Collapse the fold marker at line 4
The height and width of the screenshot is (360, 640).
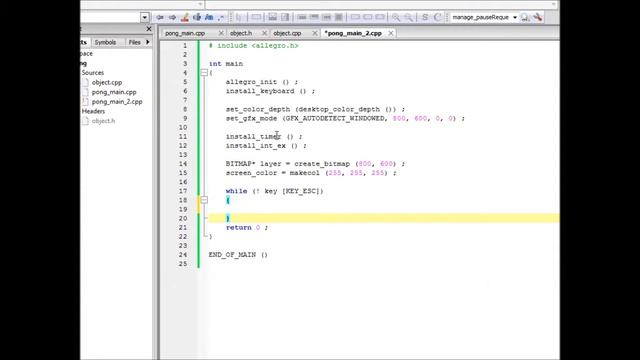[x=204, y=73]
